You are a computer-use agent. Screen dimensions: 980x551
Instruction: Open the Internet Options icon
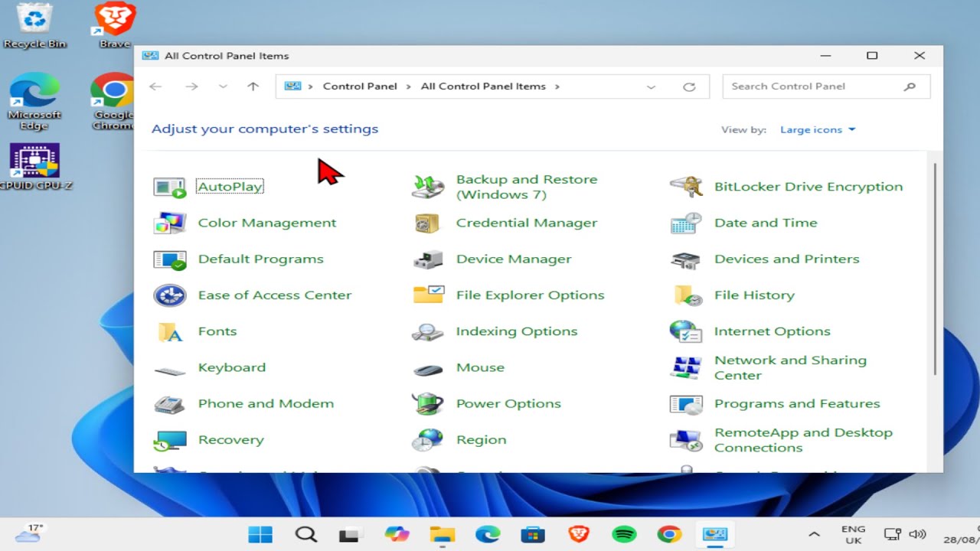point(685,331)
